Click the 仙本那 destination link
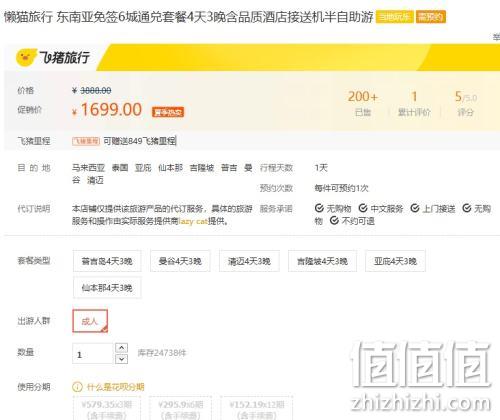The width and height of the screenshot is (500, 420). coord(170,168)
